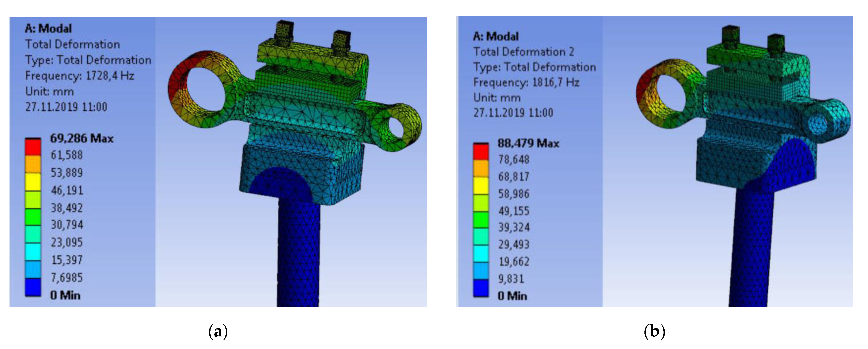Click the red swatch in left legend

coord(33,147)
